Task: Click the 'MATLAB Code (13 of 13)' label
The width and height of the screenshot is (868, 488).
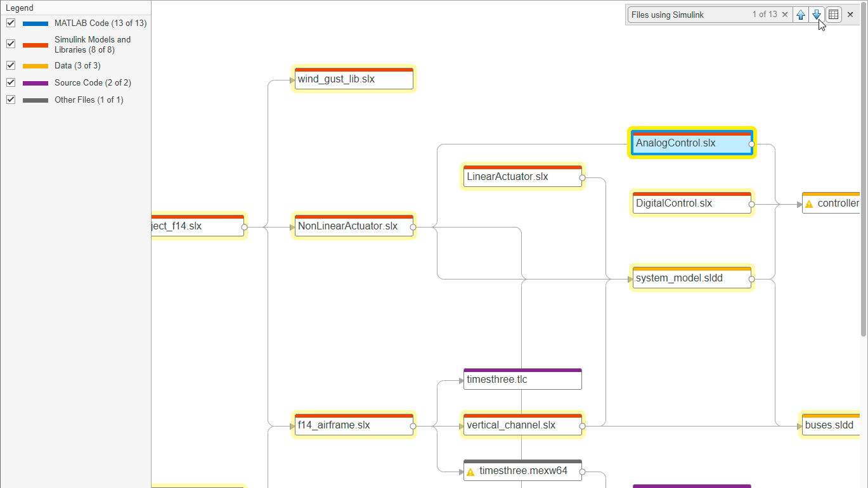Action: 100,23
